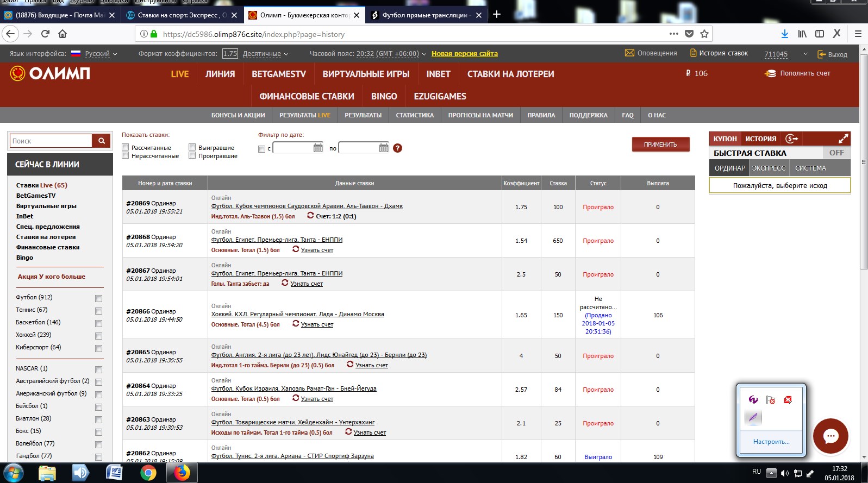Bookmark this page with the star
This screenshot has height=483, width=868.
tap(704, 34)
